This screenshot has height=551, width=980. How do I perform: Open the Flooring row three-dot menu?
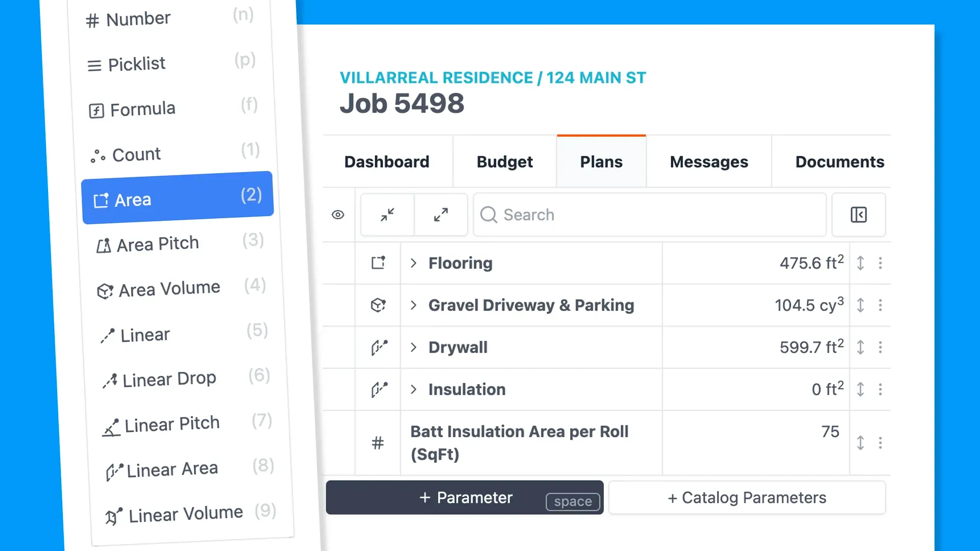(x=880, y=263)
